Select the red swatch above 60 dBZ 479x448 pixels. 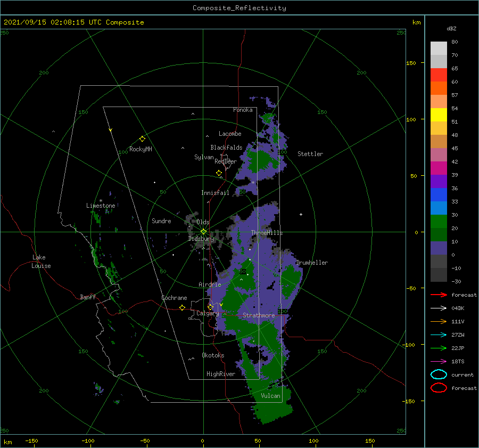pyautogui.click(x=439, y=75)
